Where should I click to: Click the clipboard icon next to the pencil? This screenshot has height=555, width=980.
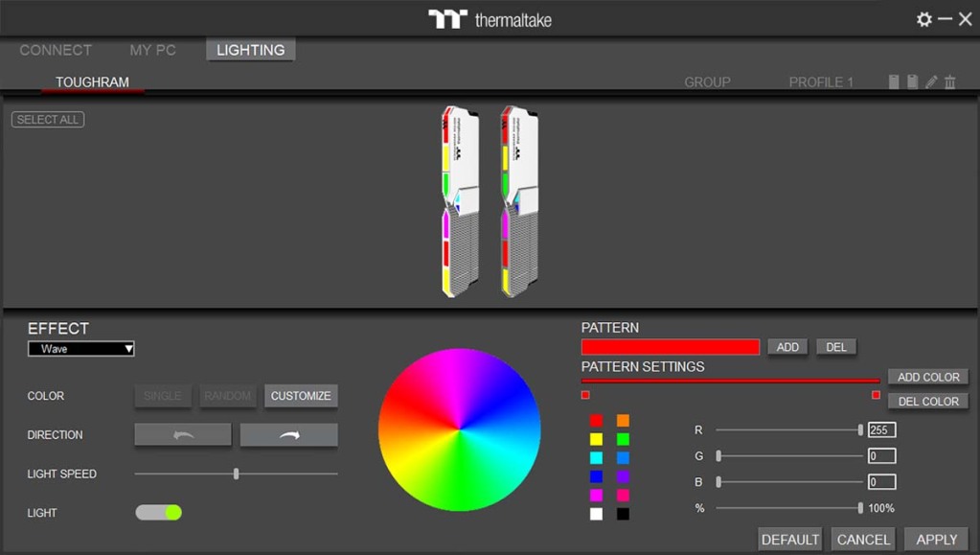pyautogui.click(x=913, y=82)
